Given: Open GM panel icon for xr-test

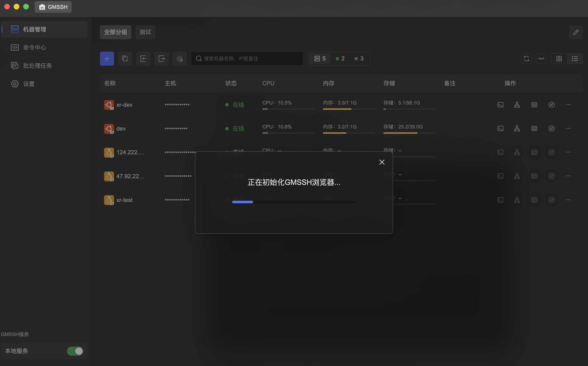Looking at the screenshot, I should click(534, 200).
